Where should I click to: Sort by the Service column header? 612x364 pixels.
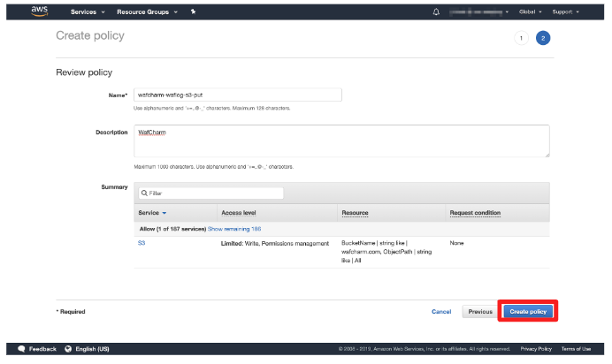pyautogui.click(x=152, y=213)
